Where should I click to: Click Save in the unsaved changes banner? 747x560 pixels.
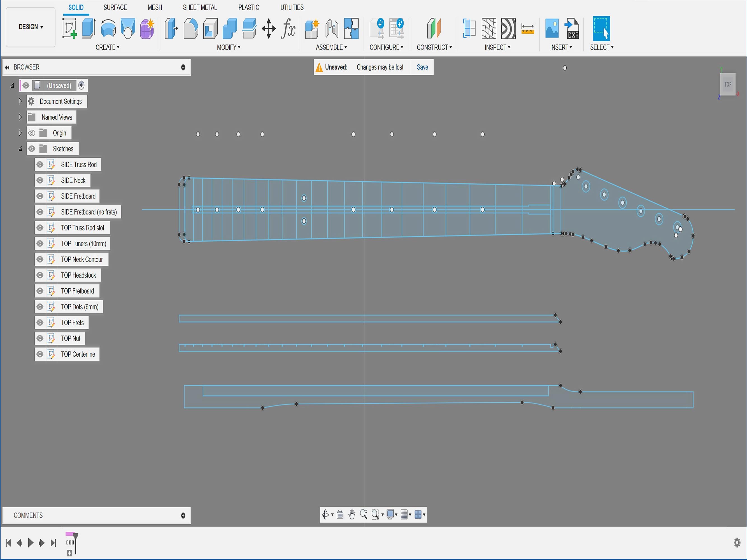click(x=422, y=67)
